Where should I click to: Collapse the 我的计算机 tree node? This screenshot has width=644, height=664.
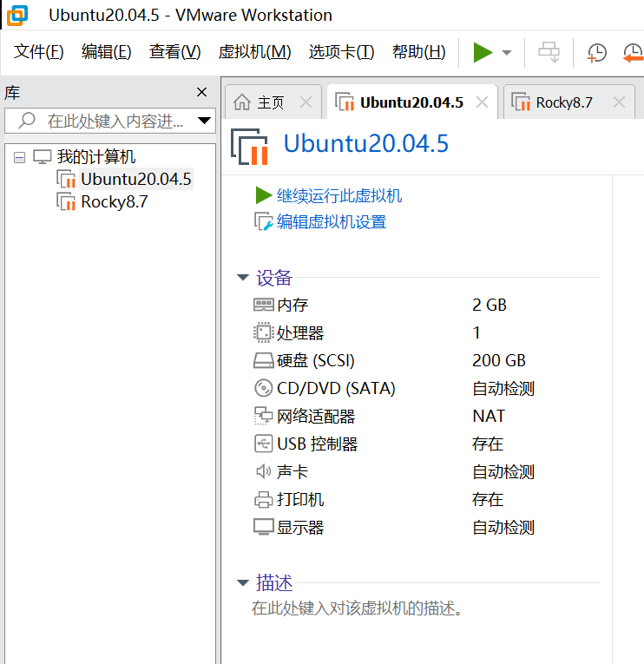tap(19, 157)
